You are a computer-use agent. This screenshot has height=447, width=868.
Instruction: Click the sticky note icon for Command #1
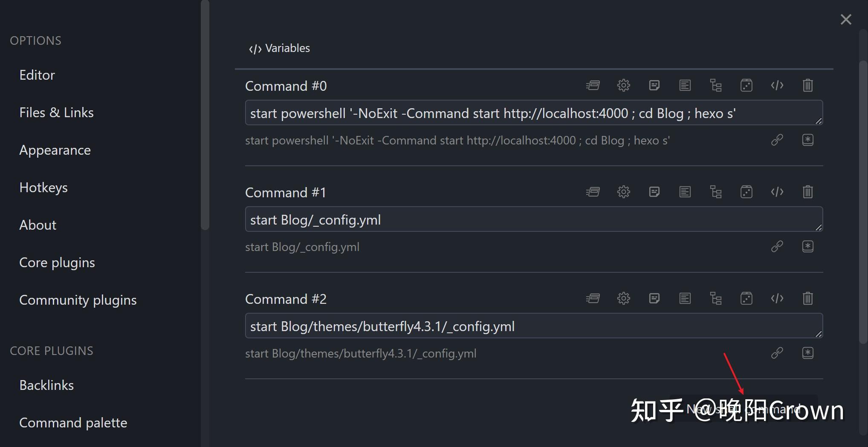tap(654, 192)
